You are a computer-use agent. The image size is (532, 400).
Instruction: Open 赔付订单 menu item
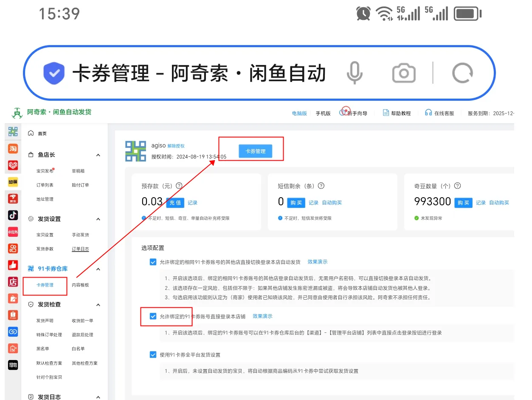coord(80,185)
